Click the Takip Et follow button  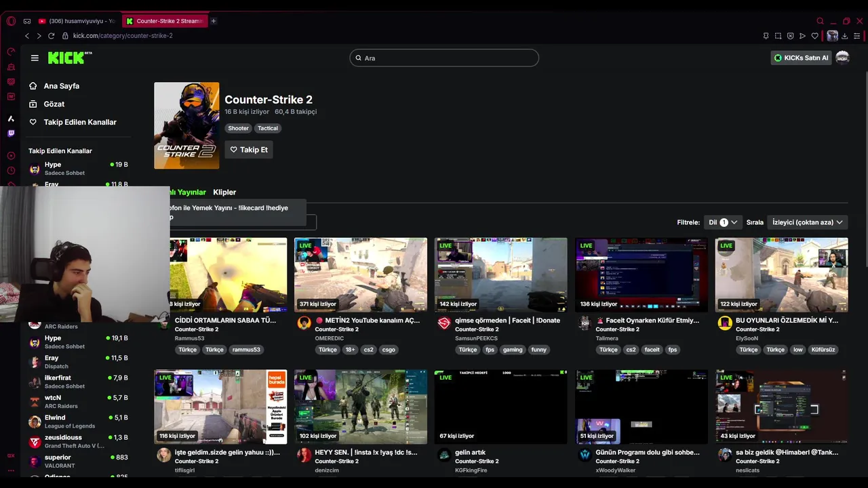tap(249, 150)
